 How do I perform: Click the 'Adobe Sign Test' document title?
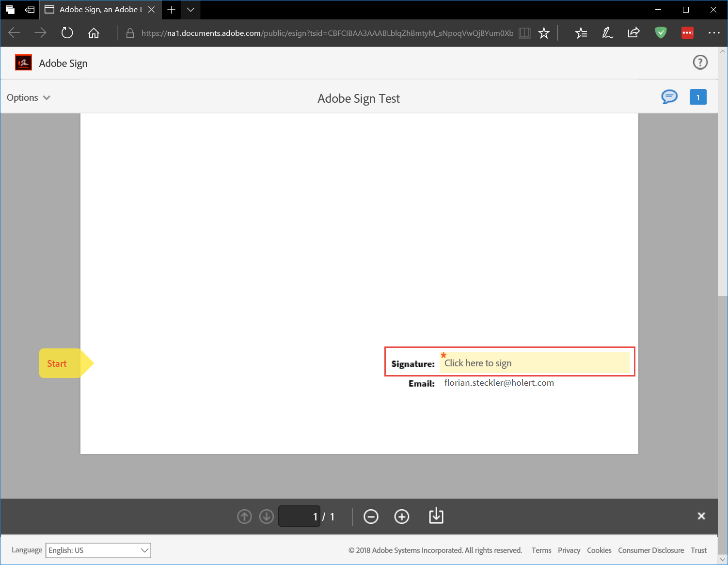(x=359, y=98)
